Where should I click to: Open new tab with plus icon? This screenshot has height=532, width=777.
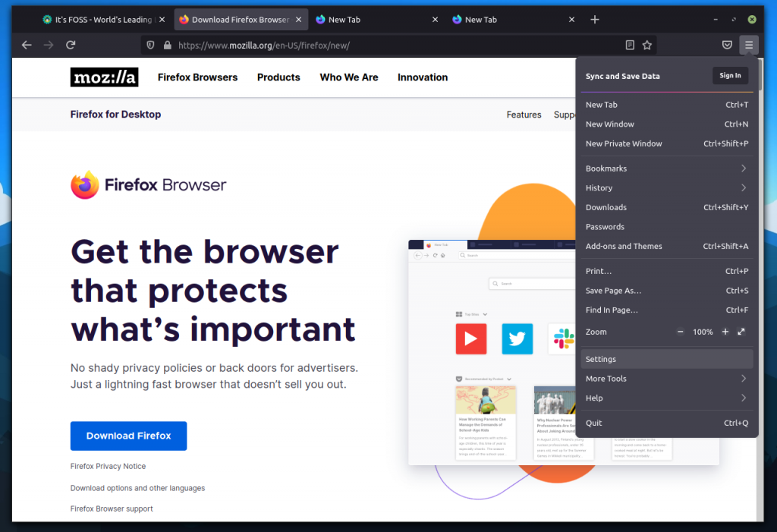(595, 20)
